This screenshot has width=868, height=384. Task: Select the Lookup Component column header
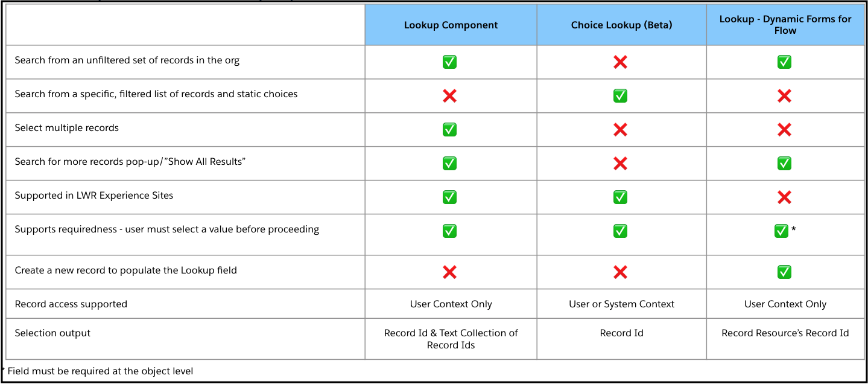coord(451,25)
